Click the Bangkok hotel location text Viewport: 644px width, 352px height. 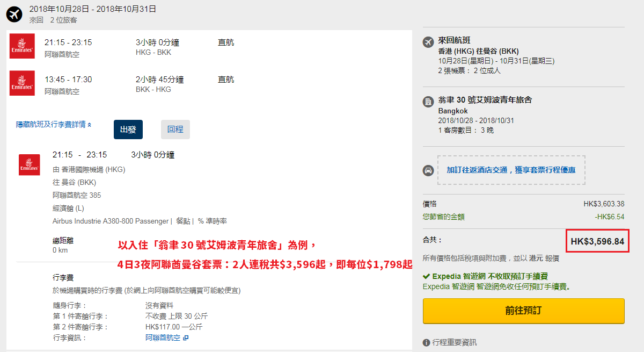coord(453,111)
